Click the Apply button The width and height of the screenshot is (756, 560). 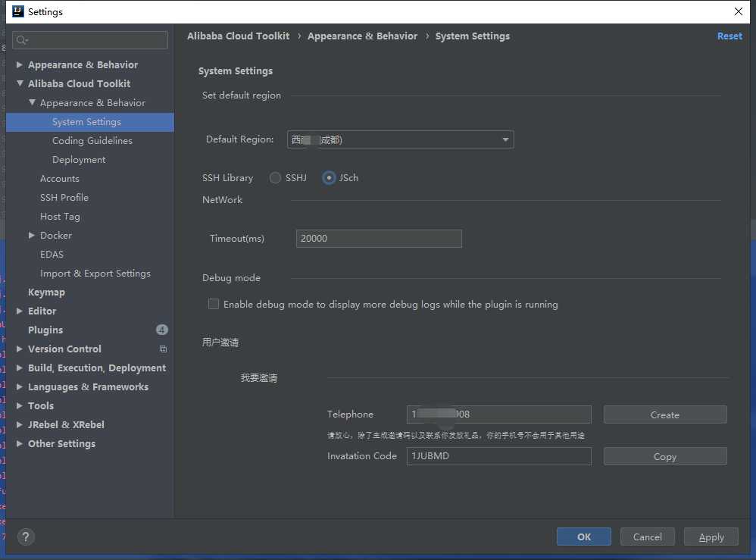pyautogui.click(x=711, y=537)
